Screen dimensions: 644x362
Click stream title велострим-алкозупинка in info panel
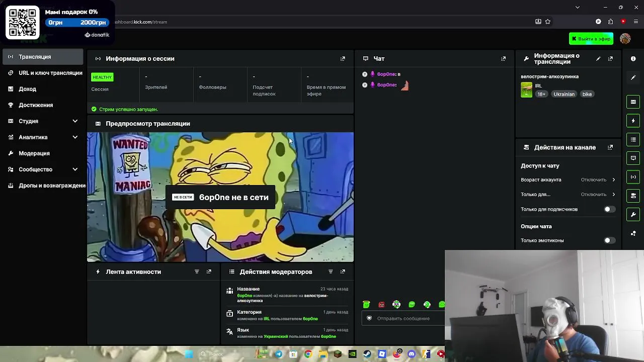pyautogui.click(x=549, y=76)
